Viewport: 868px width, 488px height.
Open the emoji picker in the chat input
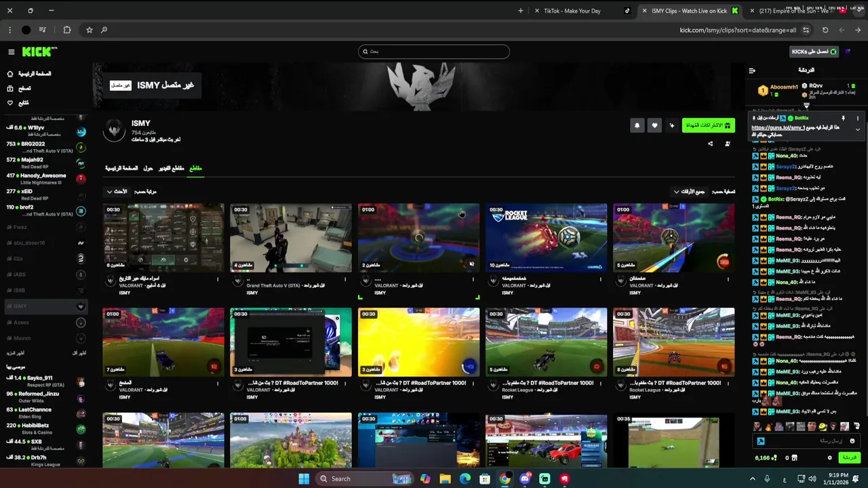852,441
